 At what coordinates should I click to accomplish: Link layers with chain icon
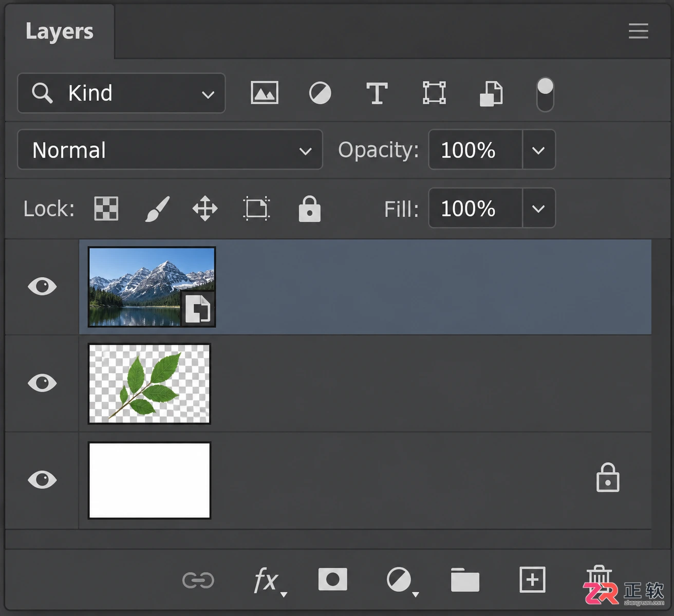198,581
